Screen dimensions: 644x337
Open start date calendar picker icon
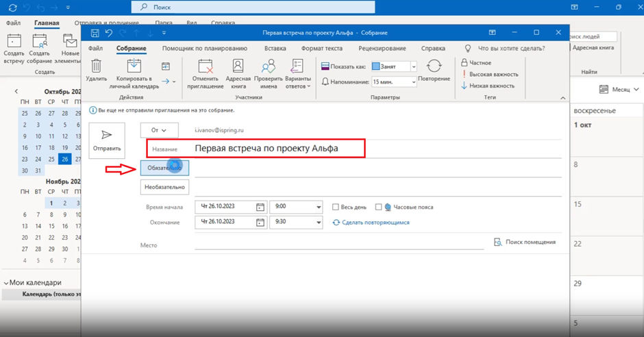point(260,207)
